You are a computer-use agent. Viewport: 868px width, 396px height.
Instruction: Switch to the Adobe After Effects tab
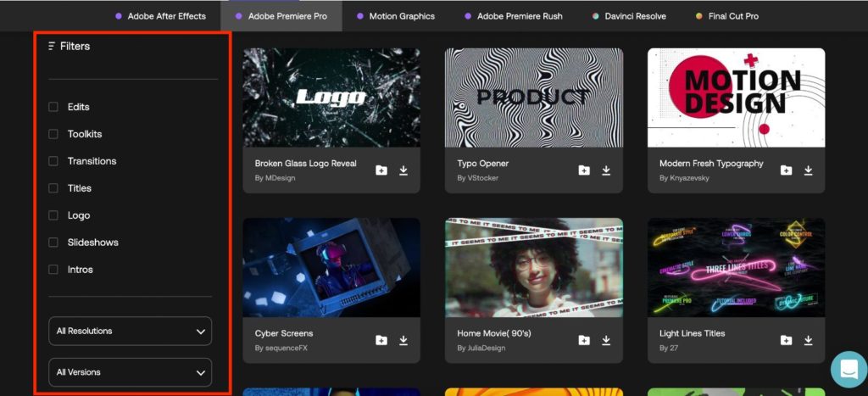[x=160, y=16]
